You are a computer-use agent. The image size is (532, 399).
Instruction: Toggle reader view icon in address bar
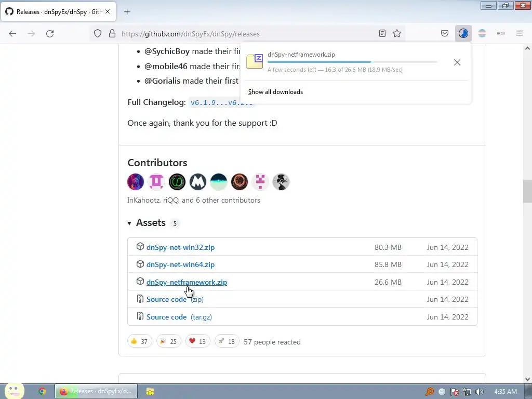pos(382,33)
